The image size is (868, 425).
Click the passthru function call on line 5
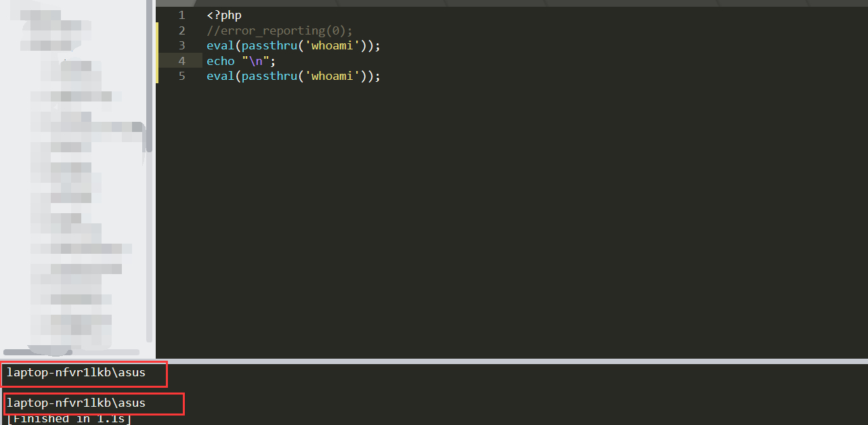269,76
